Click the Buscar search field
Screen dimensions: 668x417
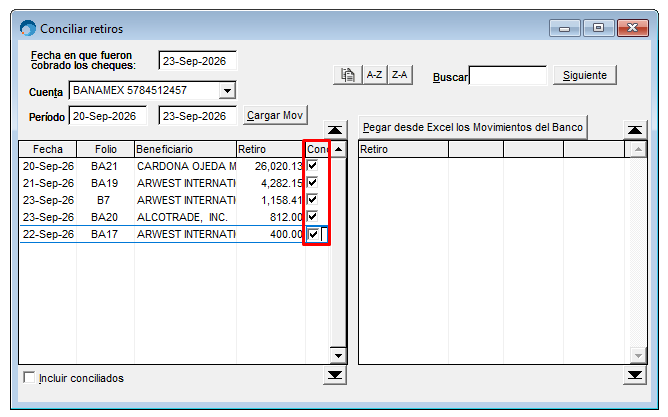point(507,75)
